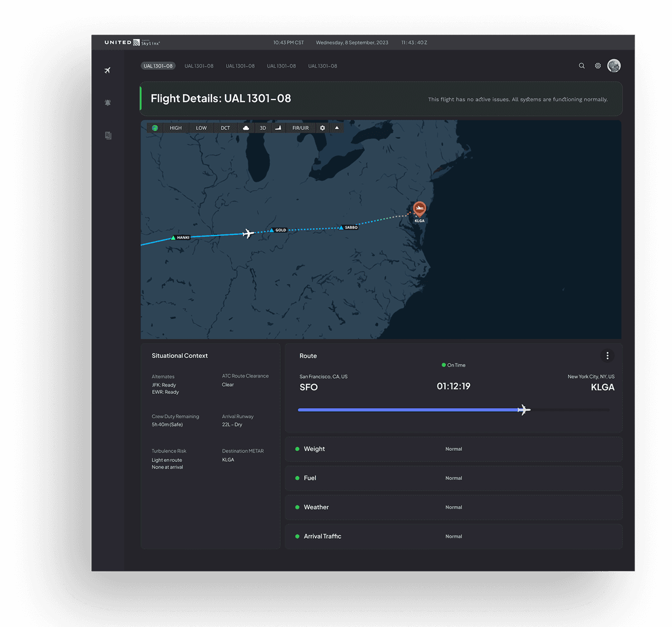Viewport: 672px width, 627px height.
Task: Toggle FIR/UIR boundaries on the map
Action: tap(300, 128)
